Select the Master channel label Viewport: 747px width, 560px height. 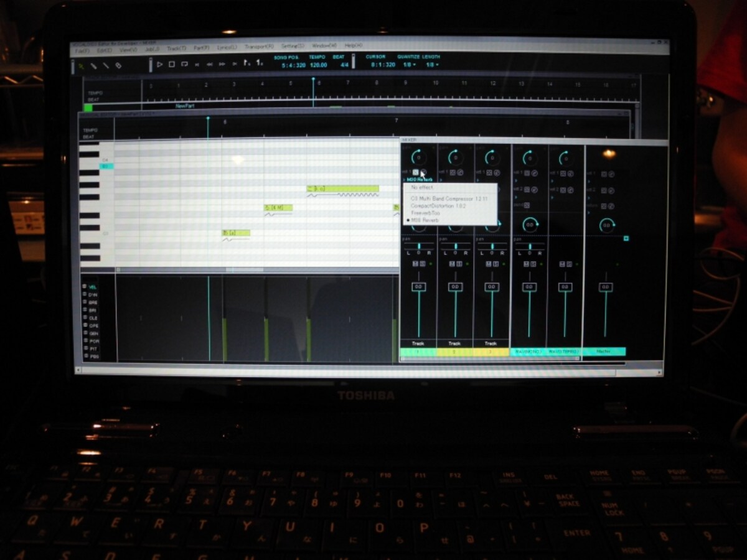coord(604,352)
